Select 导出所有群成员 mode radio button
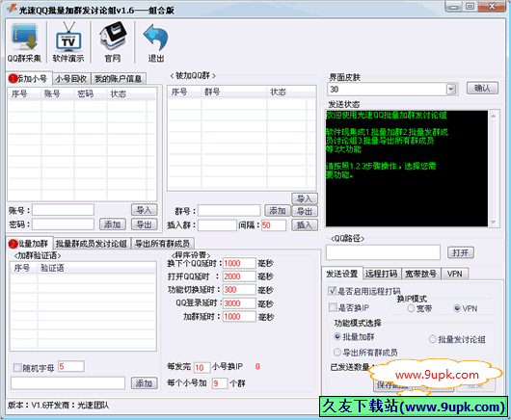Viewport: 511px width, 420px height. 337,352
